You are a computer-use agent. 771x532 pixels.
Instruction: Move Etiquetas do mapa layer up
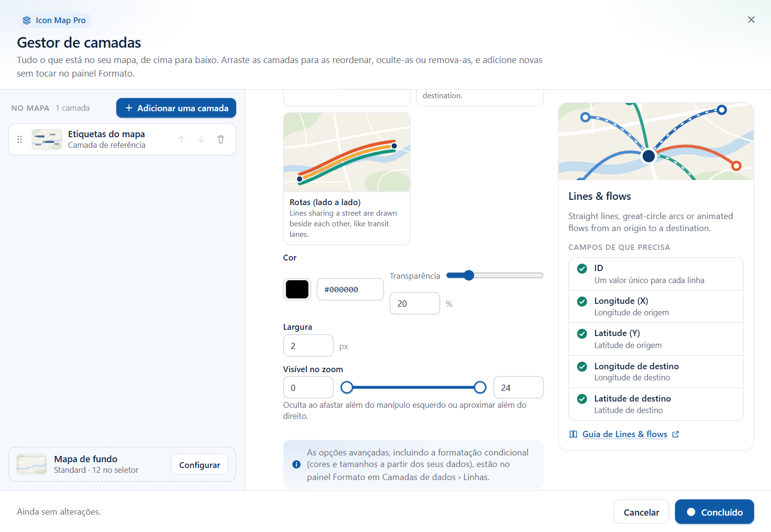pyautogui.click(x=181, y=140)
